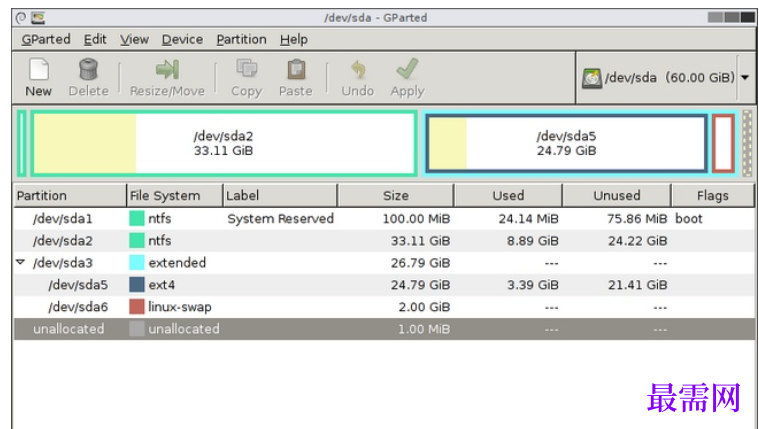Select the /dev/sda2 partition row

pos(384,241)
